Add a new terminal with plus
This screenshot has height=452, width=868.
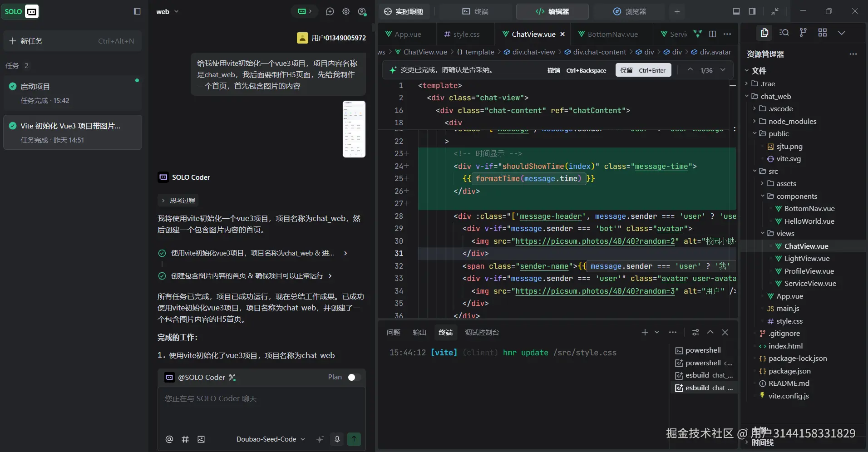coord(645,333)
